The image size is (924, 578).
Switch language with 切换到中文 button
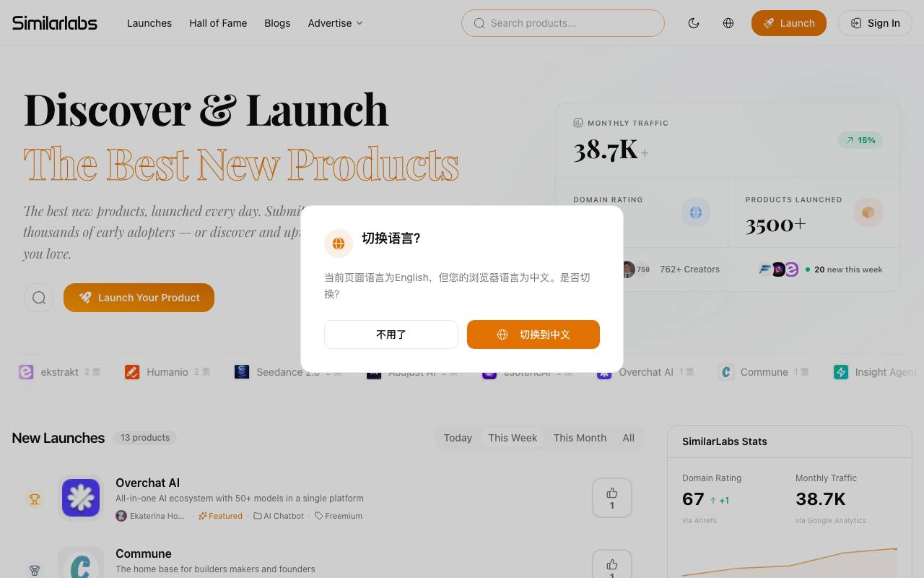[533, 335]
